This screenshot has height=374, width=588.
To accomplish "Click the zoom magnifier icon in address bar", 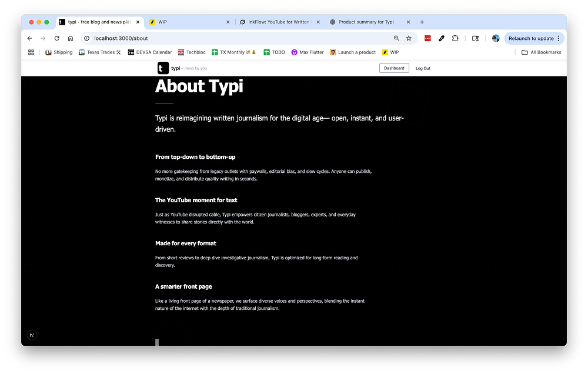I will point(396,38).
